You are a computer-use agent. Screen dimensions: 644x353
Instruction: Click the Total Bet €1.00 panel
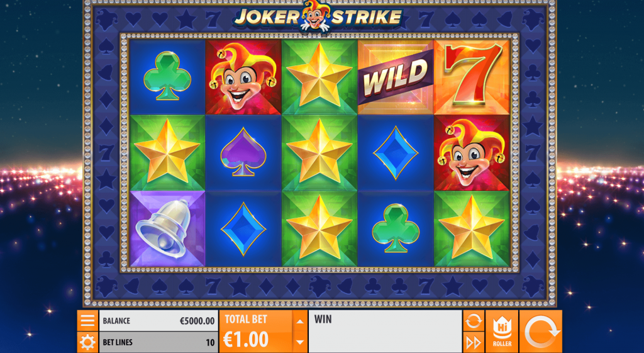(256, 332)
